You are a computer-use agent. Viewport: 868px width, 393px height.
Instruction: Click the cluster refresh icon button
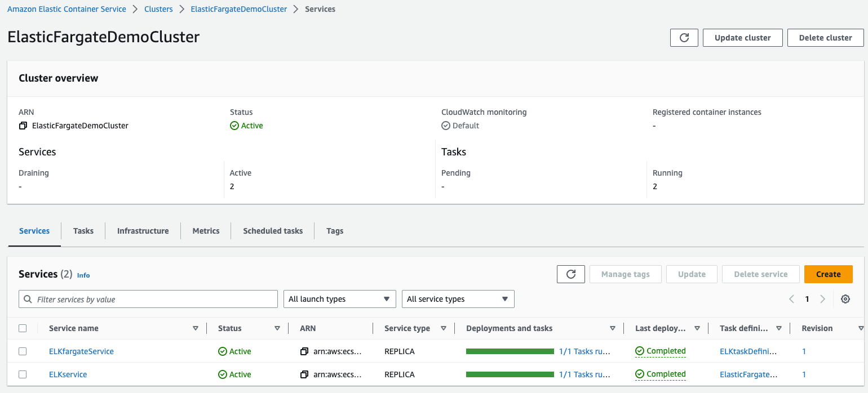click(x=684, y=38)
